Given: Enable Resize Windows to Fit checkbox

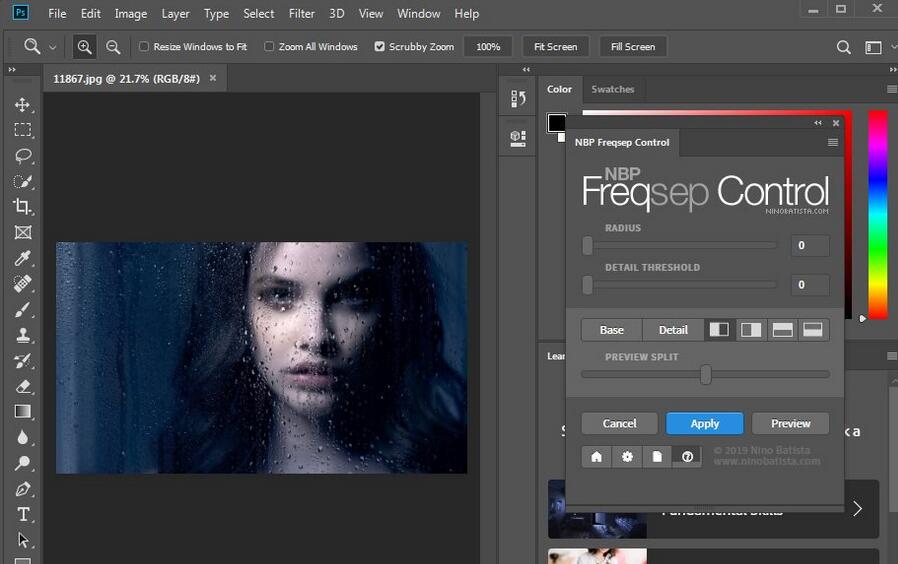Looking at the screenshot, I should (144, 47).
